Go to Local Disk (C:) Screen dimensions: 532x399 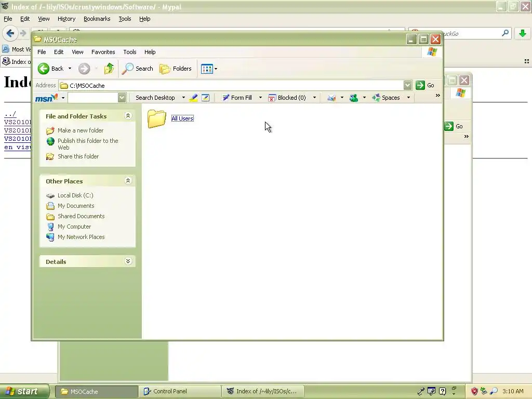(75, 195)
